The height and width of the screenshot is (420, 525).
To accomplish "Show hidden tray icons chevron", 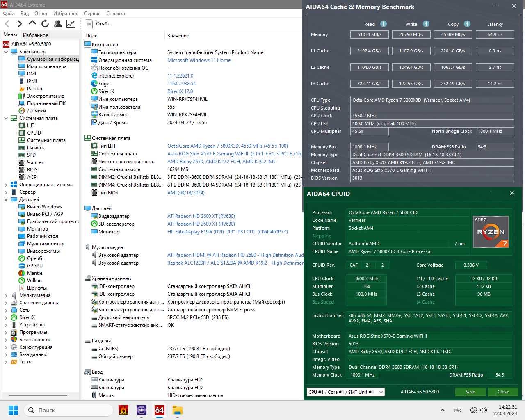I will (x=442, y=410).
